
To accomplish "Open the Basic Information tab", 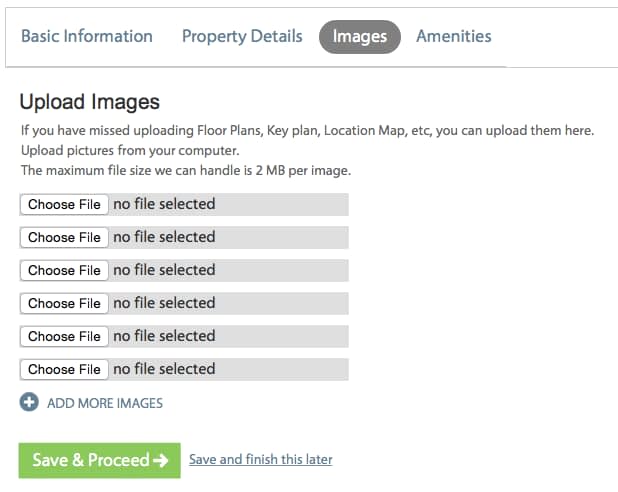I will 87,36.
